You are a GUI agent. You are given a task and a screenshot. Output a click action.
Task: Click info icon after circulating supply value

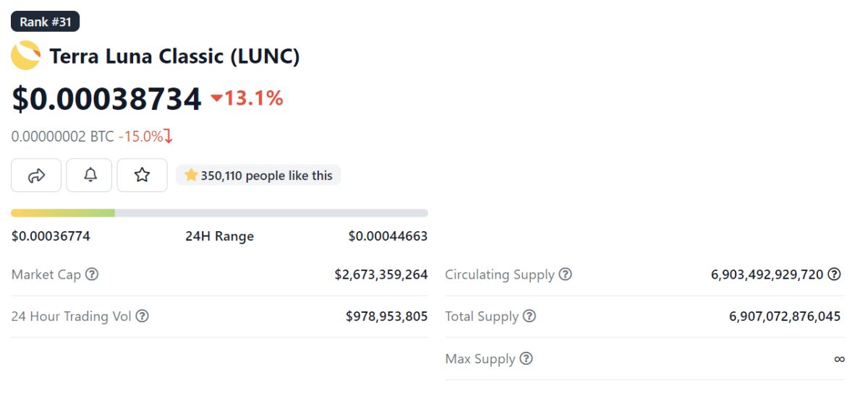coord(834,275)
